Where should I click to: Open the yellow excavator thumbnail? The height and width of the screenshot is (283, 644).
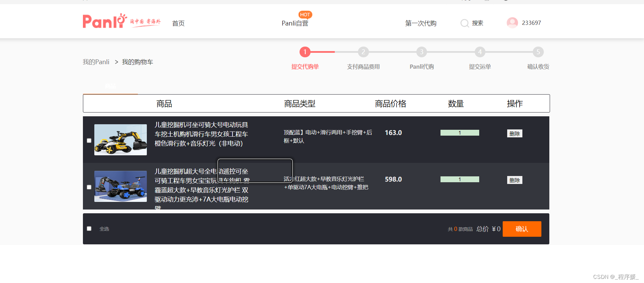[x=121, y=140]
